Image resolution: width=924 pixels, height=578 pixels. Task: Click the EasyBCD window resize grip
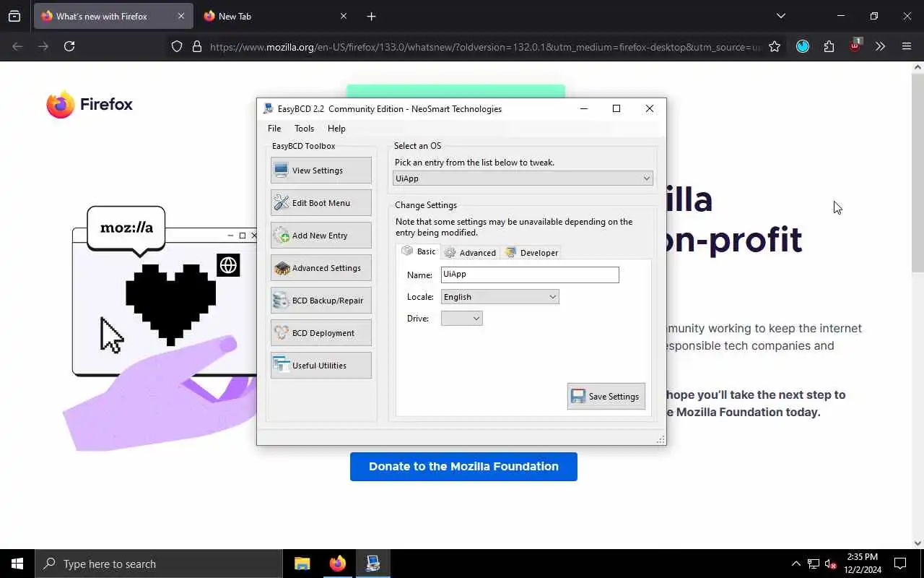(661, 439)
